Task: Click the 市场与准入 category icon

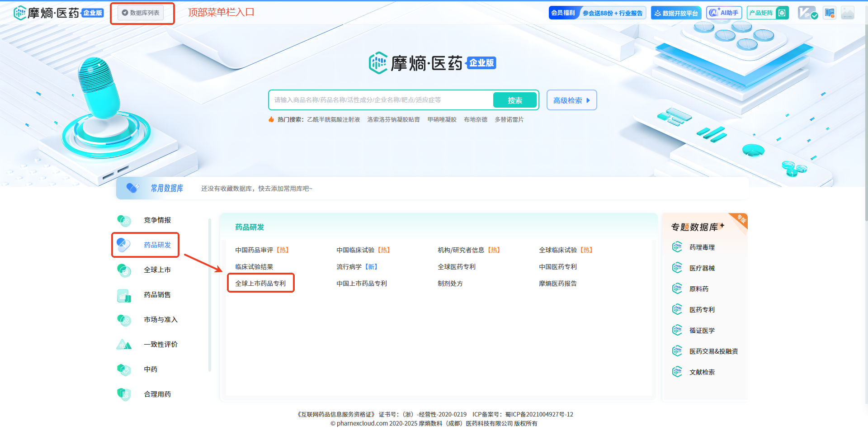Action: tap(123, 320)
